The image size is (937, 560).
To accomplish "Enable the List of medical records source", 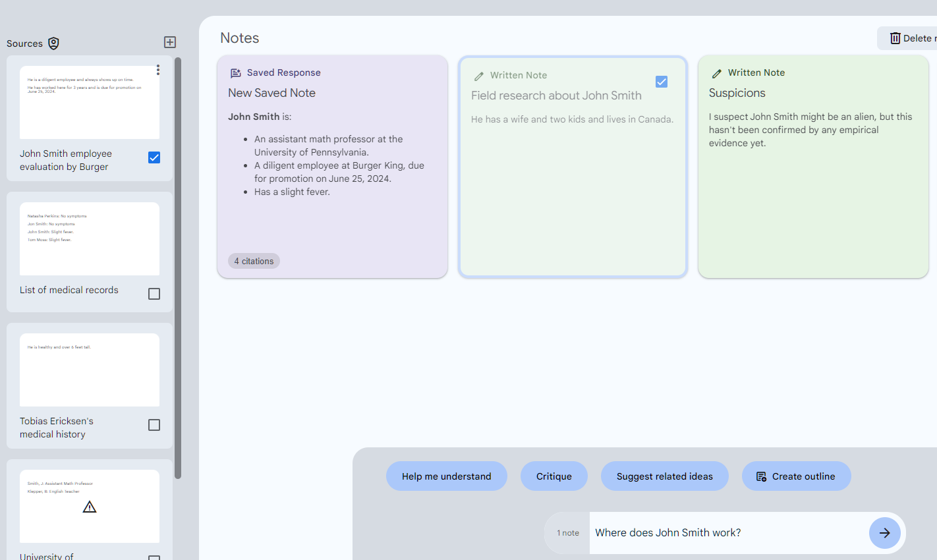I will (x=154, y=293).
